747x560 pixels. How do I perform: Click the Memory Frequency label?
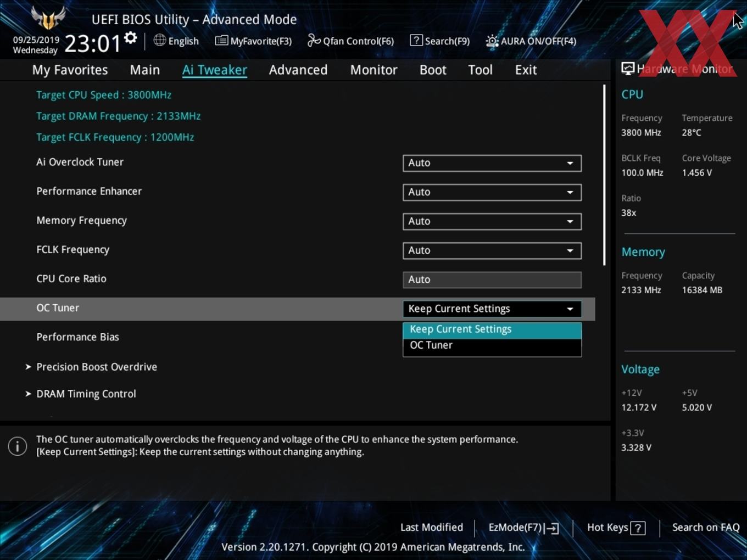81,221
